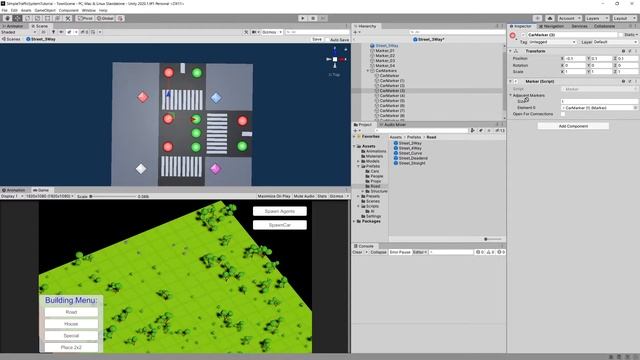Expand the Packages folder in Project
Viewport: 640px width, 360px height.
pyautogui.click(x=354, y=221)
